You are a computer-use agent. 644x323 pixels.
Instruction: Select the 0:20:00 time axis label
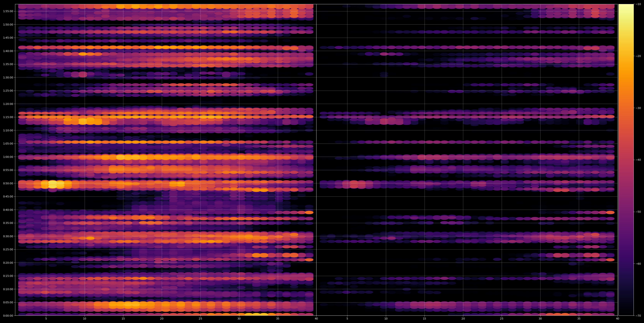pos(8,263)
